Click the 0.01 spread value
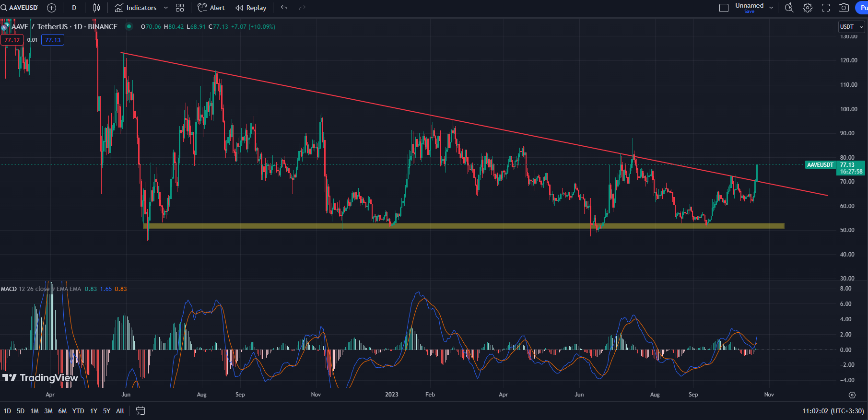Viewport: 868px width, 420px height. tap(32, 40)
